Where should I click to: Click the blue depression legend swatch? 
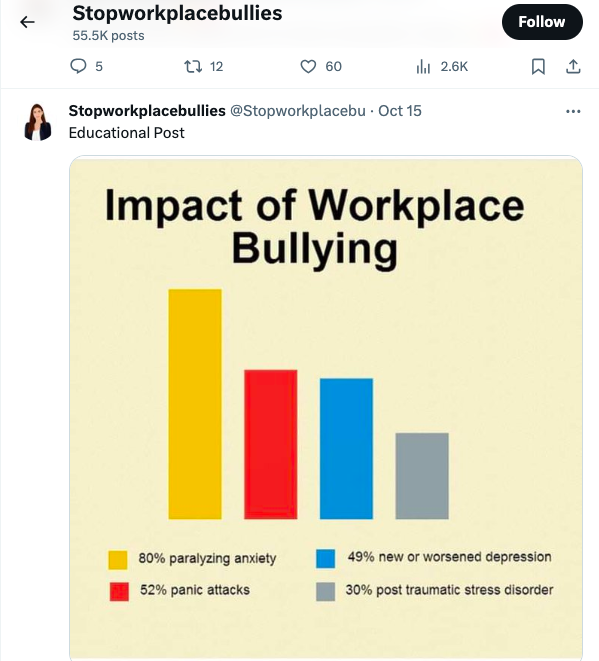(325, 559)
